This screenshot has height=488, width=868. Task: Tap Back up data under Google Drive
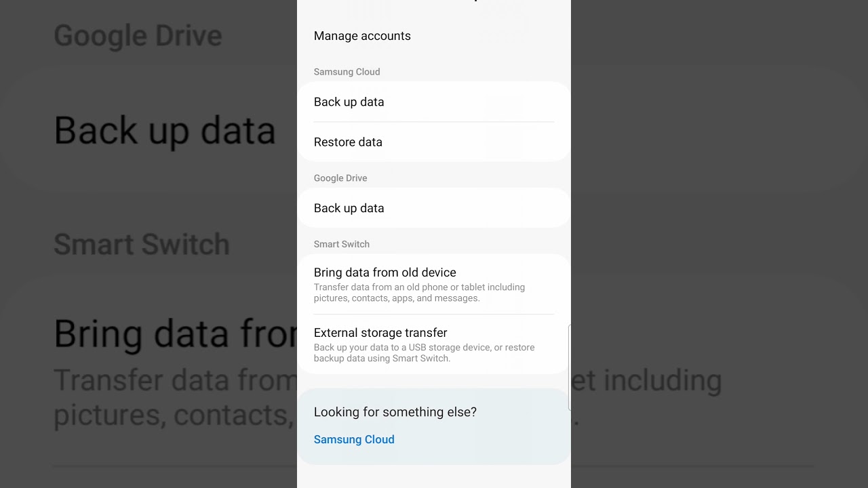pyautogui.click(x=349, y=208)
